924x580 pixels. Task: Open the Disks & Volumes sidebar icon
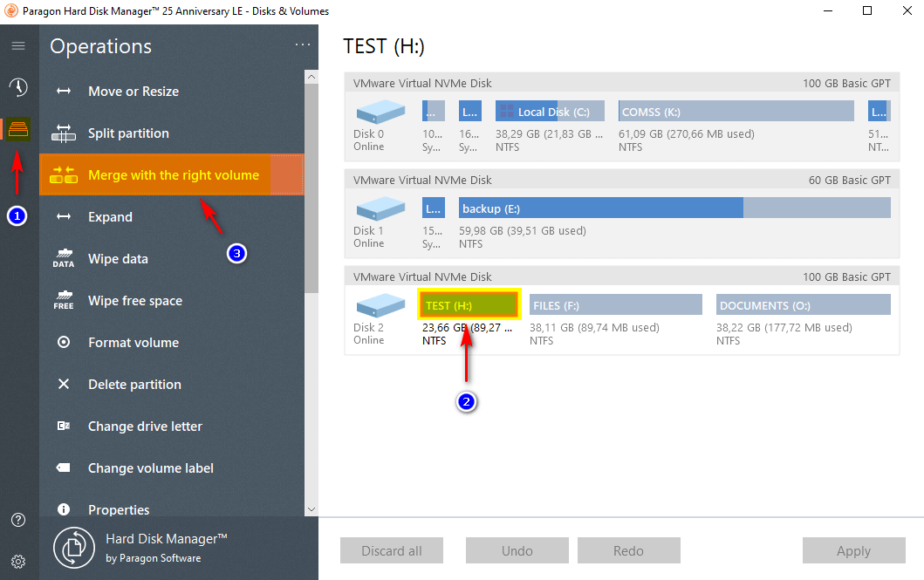point(18,129)
